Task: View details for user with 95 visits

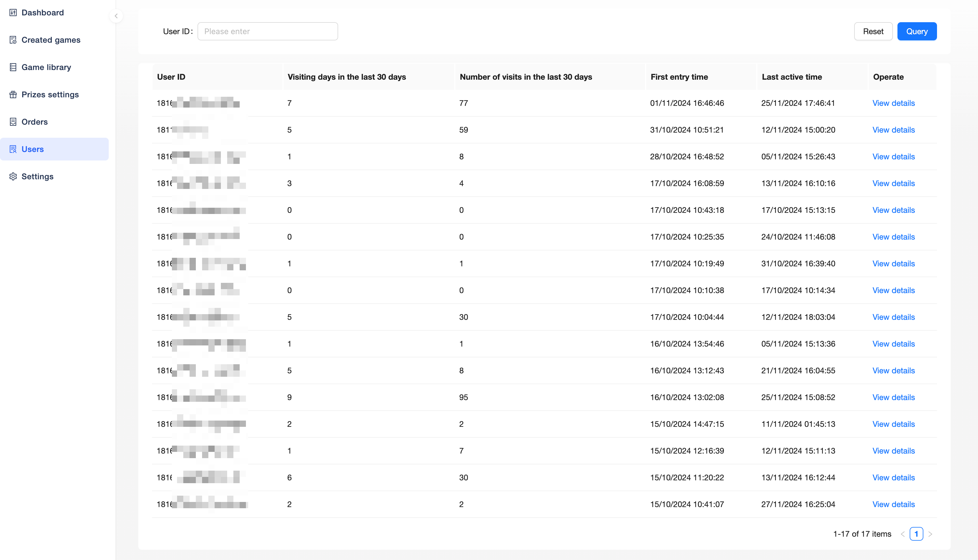Action: coord(893,397)
